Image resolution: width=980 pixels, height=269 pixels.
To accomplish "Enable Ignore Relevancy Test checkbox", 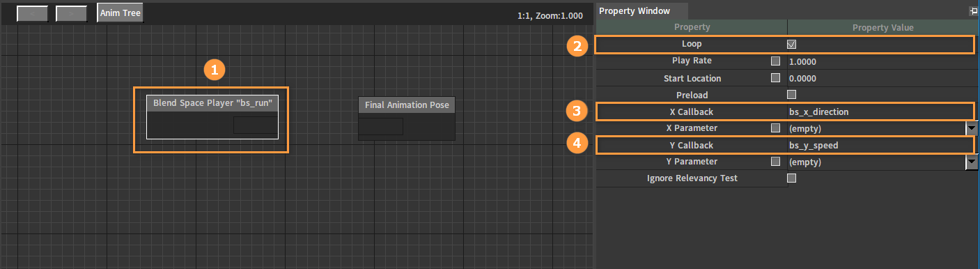I will click(x=792, y=178).
